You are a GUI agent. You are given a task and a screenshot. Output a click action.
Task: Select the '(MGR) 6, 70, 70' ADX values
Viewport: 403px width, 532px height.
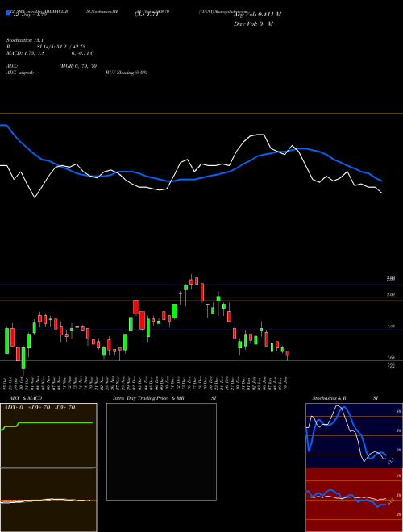(x=78, y=66)
